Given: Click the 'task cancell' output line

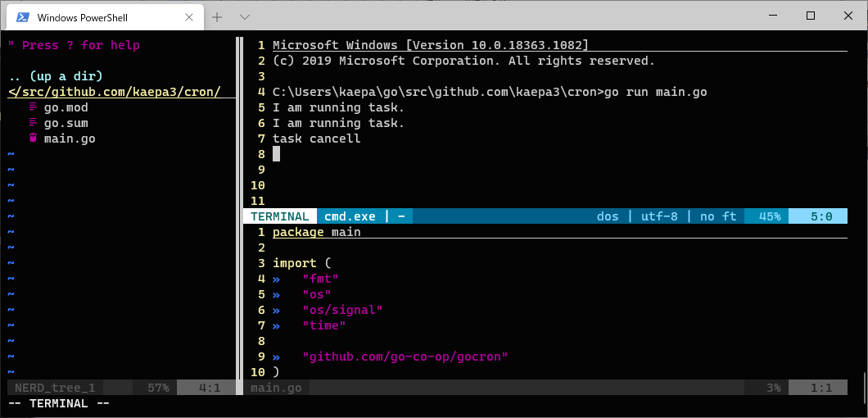Looking at the screenshot, I should click(317, 139).
